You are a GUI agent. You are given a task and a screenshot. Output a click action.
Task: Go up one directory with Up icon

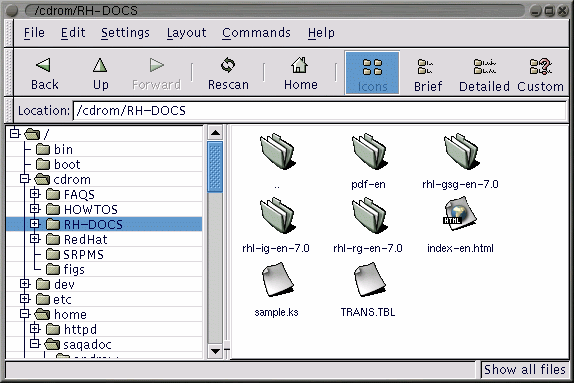100,65
